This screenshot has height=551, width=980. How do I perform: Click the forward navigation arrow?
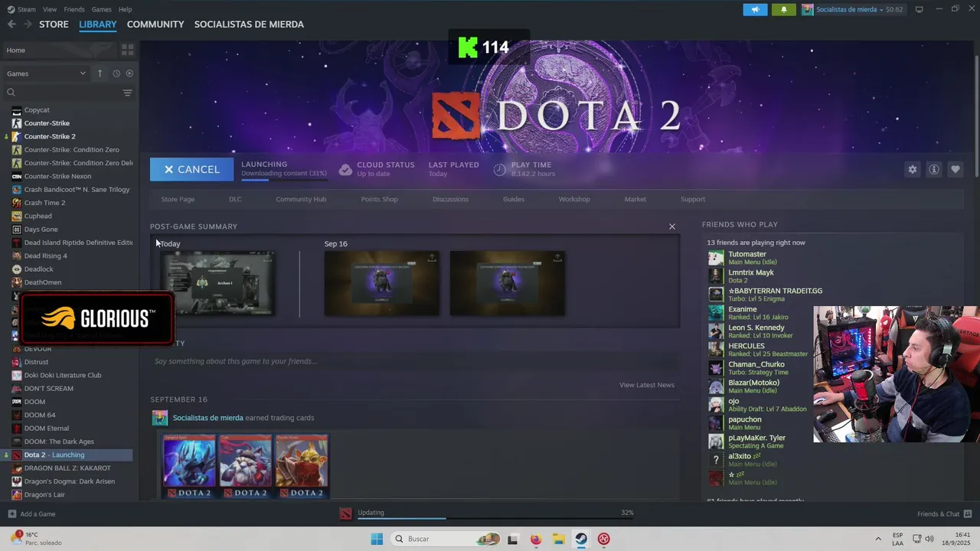(x=28, y=24)
